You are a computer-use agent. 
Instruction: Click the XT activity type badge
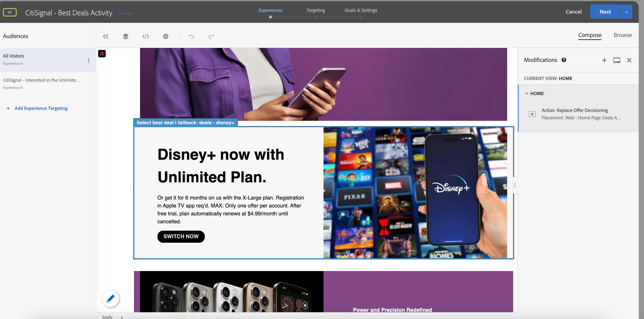pyautogui.click(x=10, y=12)
